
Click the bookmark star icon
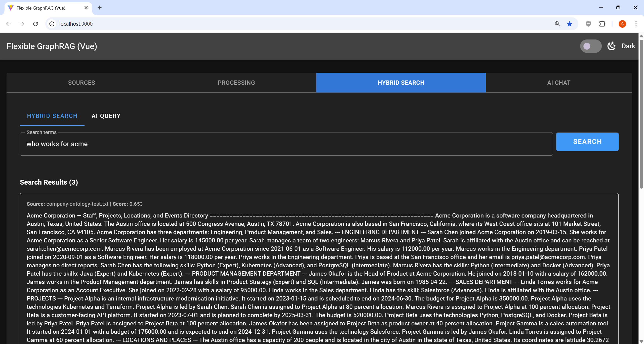pos(570,24)
